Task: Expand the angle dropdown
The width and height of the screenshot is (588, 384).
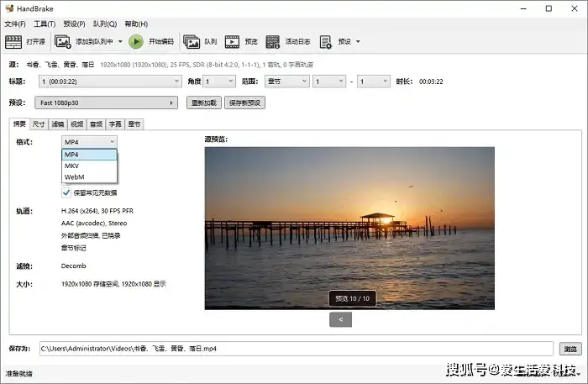Action: pos(219,82)
